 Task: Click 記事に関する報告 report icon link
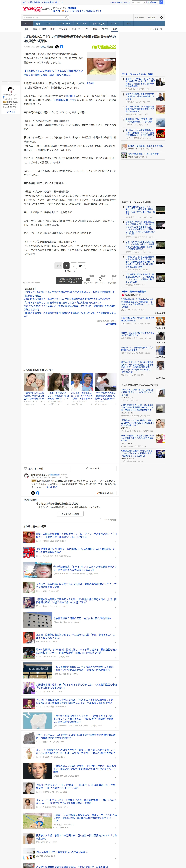[32, 283]
